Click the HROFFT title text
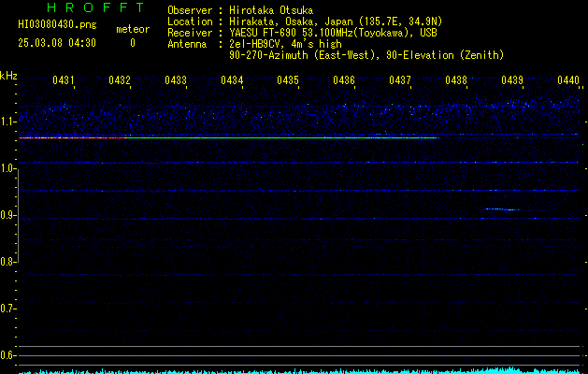The width and height of the screenshot is (588, 374). (96, 7)
